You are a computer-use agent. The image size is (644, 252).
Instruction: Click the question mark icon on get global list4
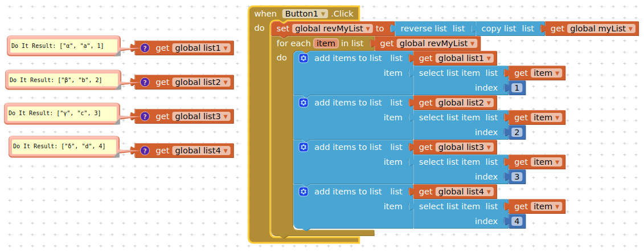pos(145,151)
